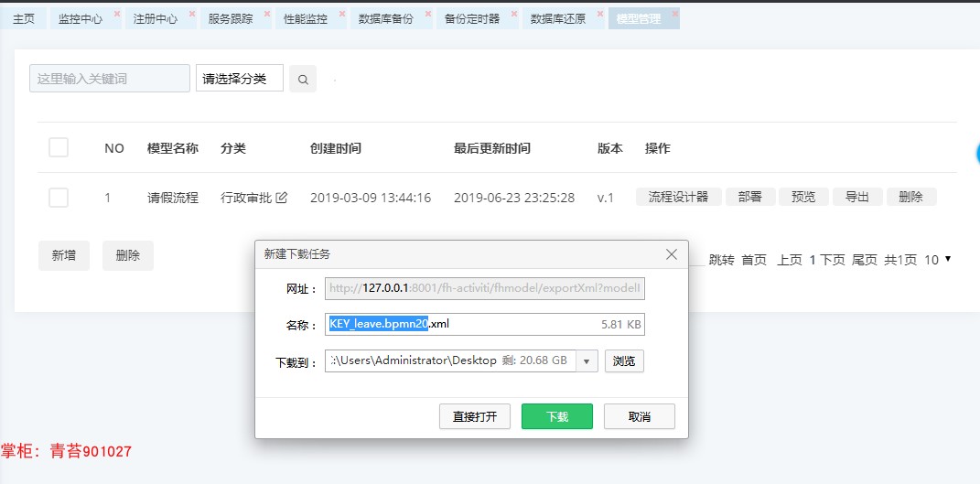
Task: Click the 取消 cancel button
Action: click(640, 416)
